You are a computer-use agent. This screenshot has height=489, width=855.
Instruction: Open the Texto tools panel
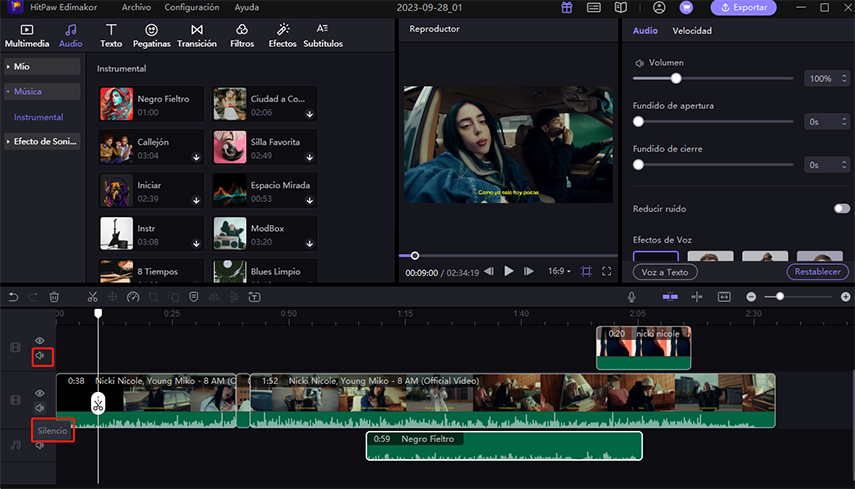[x=111, y=36]
